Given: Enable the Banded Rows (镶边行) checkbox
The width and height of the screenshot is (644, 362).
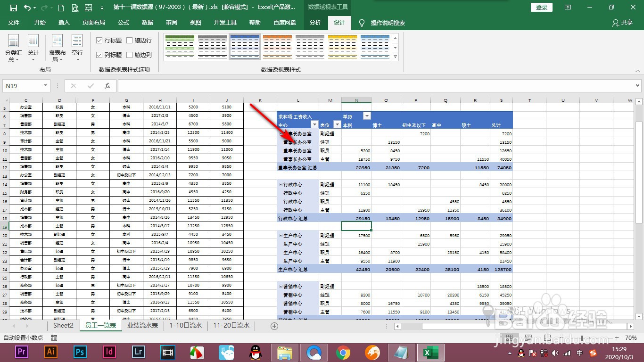Looking at the screenshot, I should click(130, 41).
